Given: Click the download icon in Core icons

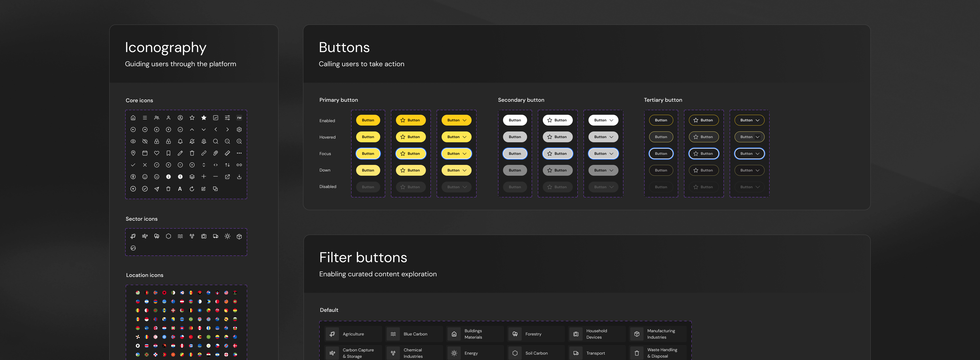Looking at the screenshot, I should coord(239,177).
